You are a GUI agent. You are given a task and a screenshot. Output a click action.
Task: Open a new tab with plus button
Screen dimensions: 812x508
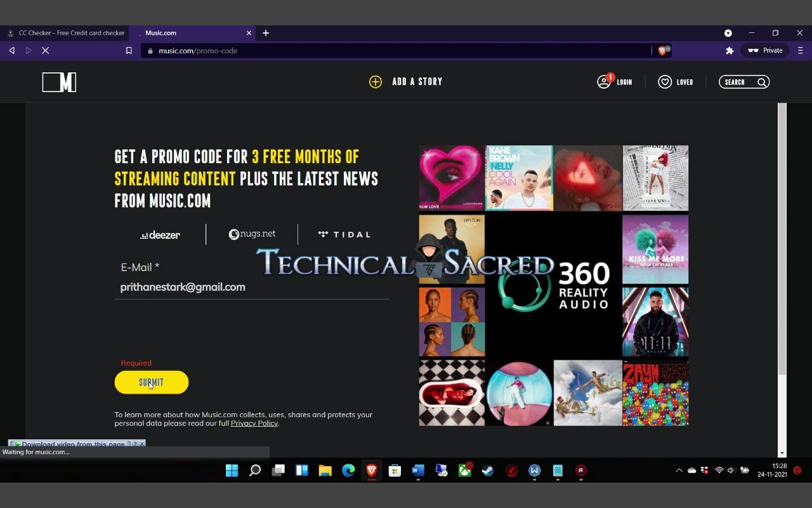point(266,33)
